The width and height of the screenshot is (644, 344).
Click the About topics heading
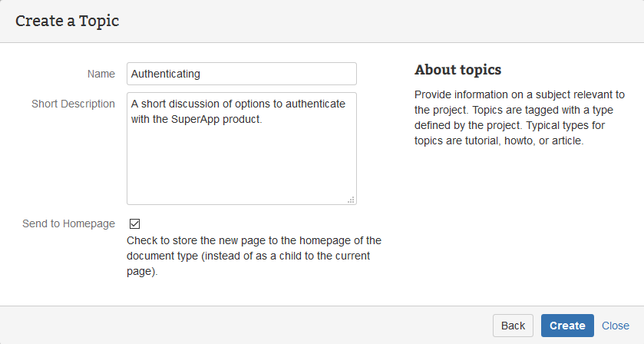[457, 70]
